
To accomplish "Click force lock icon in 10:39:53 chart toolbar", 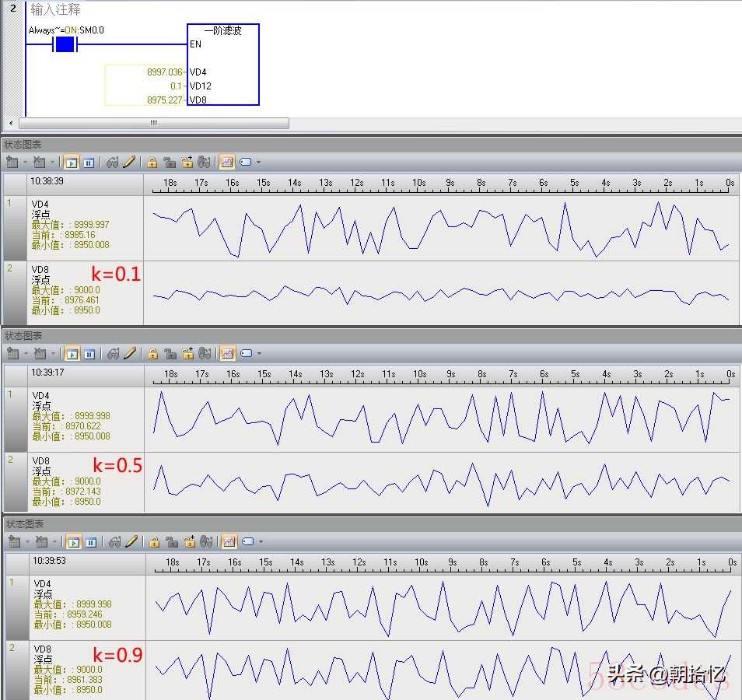I will [154, 541].
